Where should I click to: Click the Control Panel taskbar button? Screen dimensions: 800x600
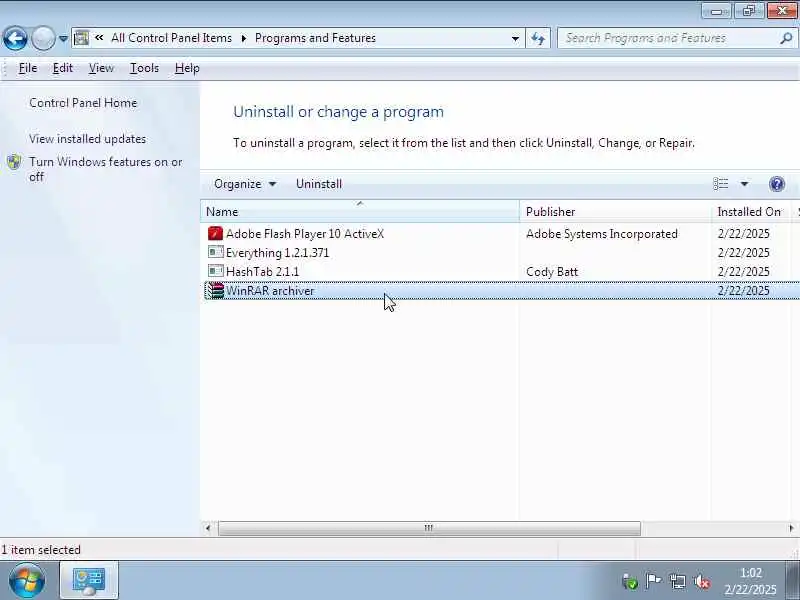click(x=89, y=580)
